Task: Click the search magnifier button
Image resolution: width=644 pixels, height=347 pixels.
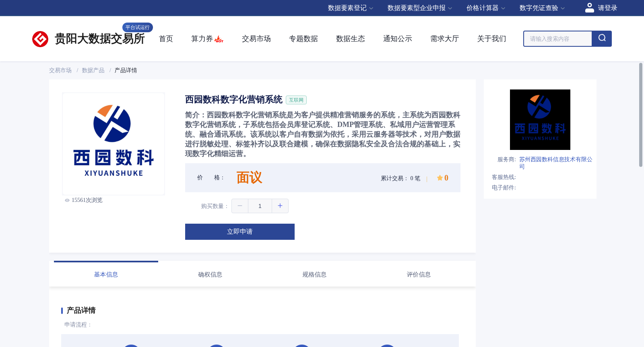Action: point(602,39)
